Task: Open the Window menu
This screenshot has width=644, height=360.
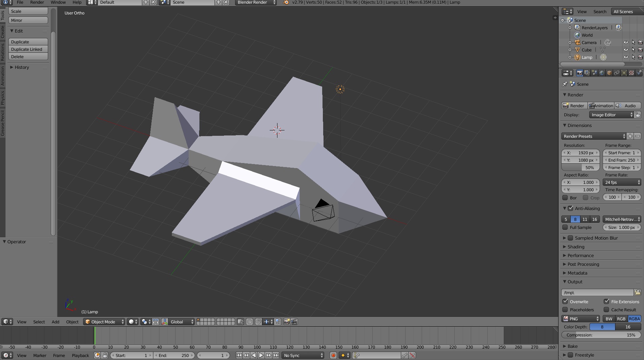Action: (58, 2)
